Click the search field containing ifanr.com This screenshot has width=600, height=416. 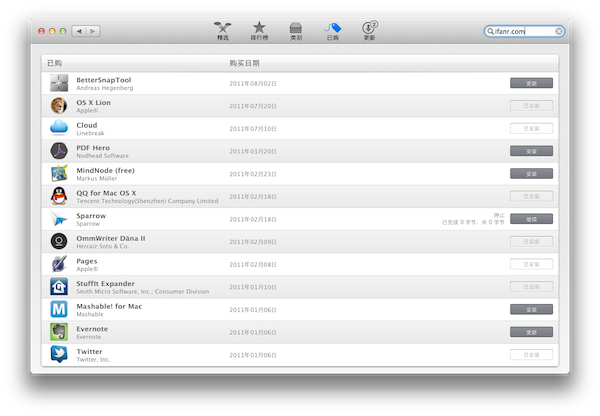[524, 31]
